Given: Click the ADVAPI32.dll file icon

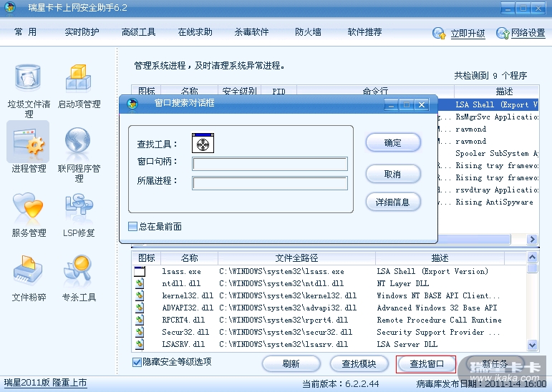Looking at the screenshot, I should (140, 308).
